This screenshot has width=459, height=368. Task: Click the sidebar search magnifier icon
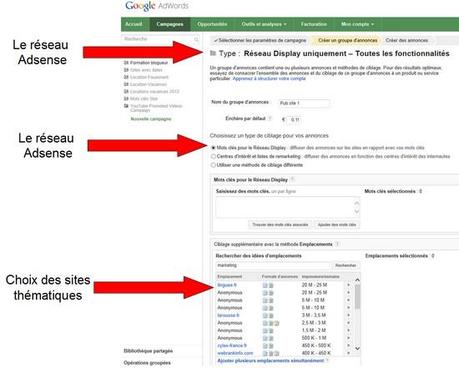click(x=196, y=39)
